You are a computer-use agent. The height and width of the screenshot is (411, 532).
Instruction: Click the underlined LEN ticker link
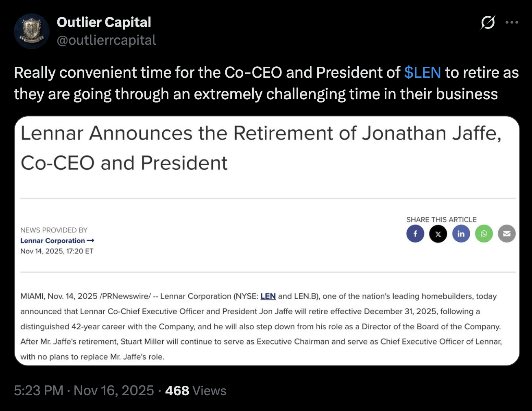(268, 296)
